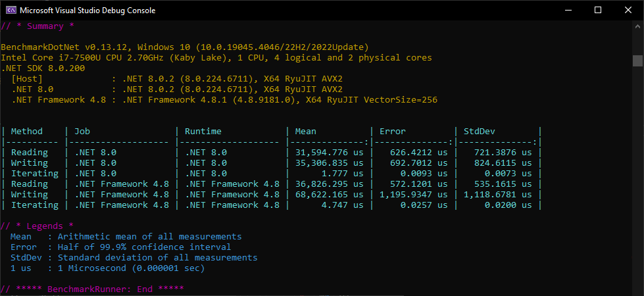This screenshot has width=644, height=296.
Task: Click the 68,622.165 us mean value
Action: [x=327, y=195]
